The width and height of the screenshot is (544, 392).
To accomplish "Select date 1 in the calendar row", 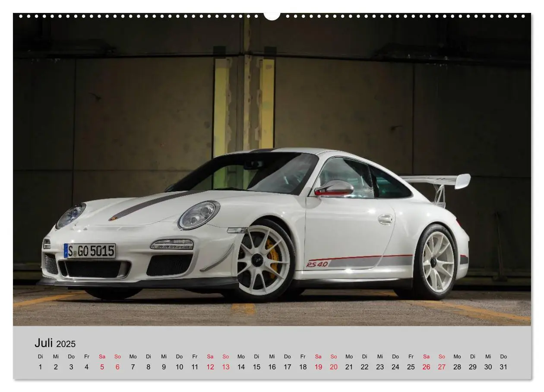I will [x=40, y=367].
